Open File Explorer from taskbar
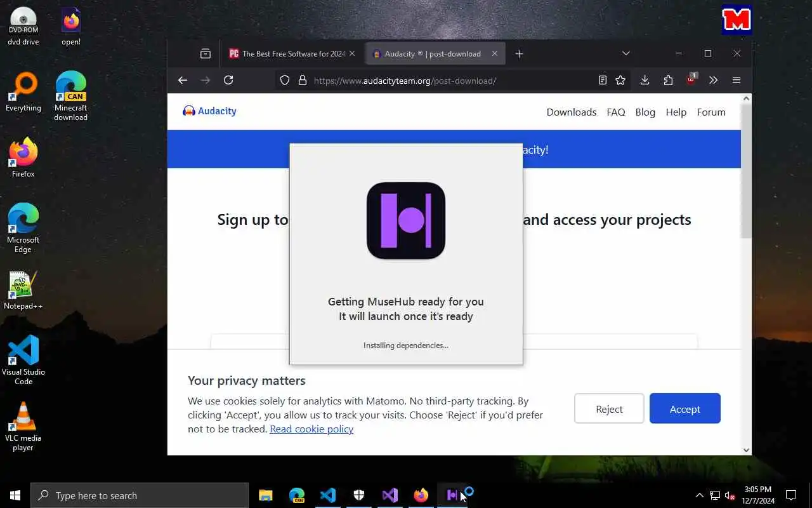The width and height of the screenshot is (812, 508). tap(266, 495)
